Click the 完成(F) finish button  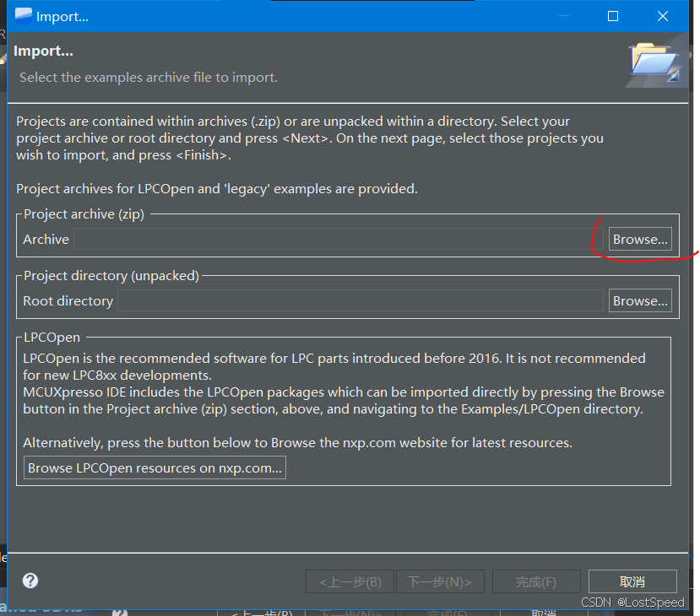(535, 581)
